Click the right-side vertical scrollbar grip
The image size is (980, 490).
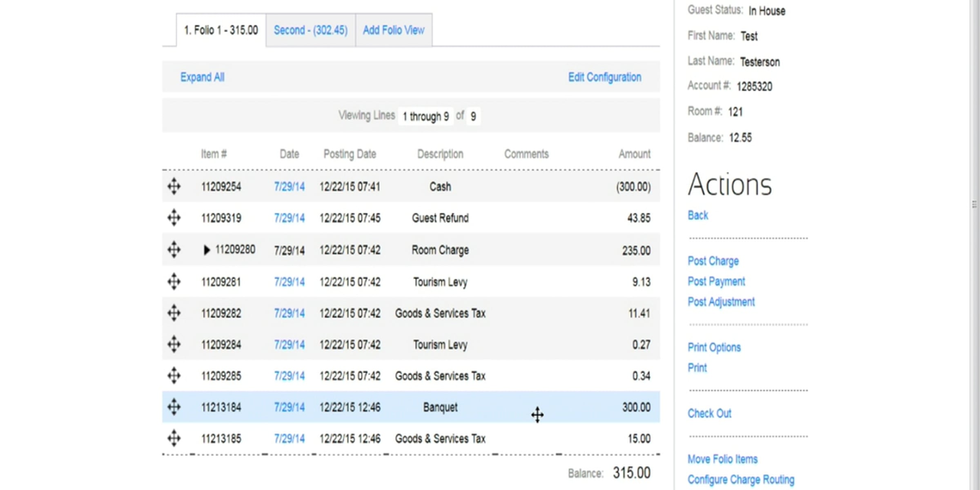click(974, 204)
